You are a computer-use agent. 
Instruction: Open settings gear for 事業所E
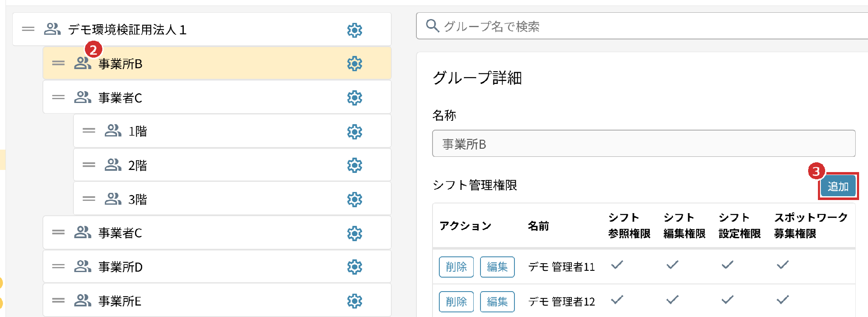(x=354, y=301)
